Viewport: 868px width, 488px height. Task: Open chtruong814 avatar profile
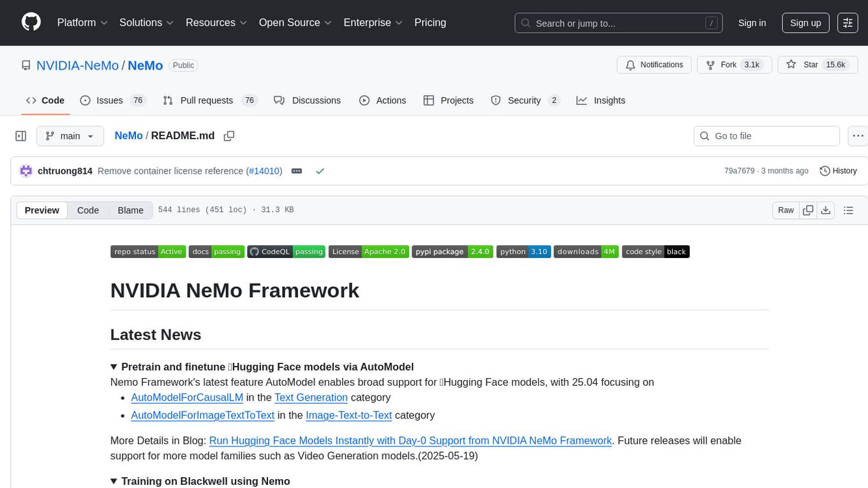point(26,171)
